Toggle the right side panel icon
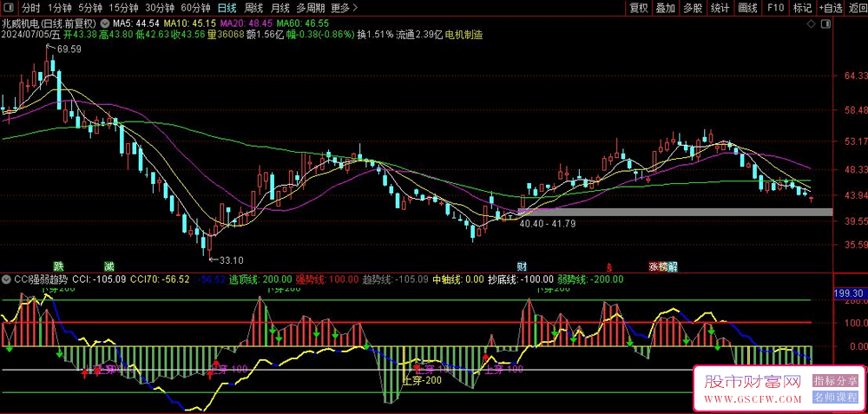Screen dimensions: 868x414 tap(826, 23)
